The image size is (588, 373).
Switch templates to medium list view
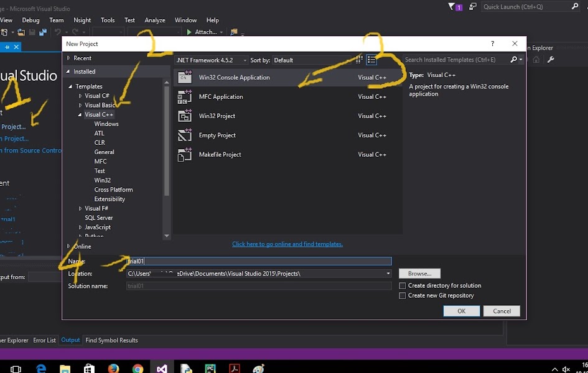371,60
